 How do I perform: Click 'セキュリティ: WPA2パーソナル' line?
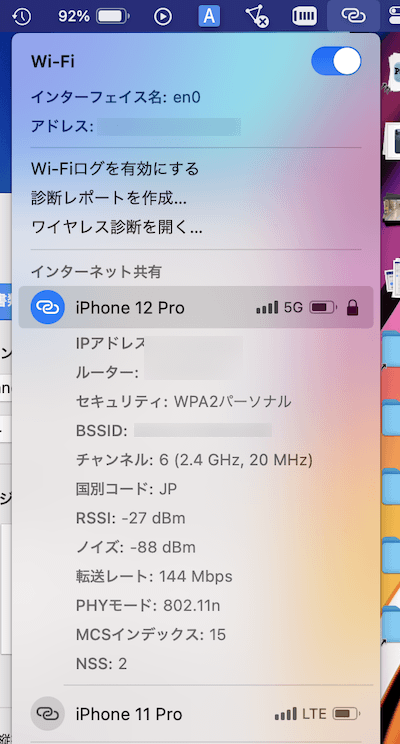click(x=184, y=402)
